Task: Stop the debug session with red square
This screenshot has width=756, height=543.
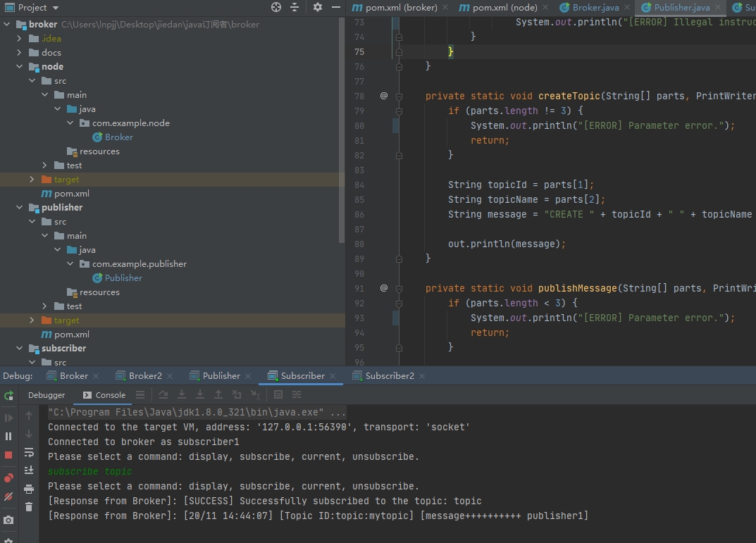Action: (8, 455)
